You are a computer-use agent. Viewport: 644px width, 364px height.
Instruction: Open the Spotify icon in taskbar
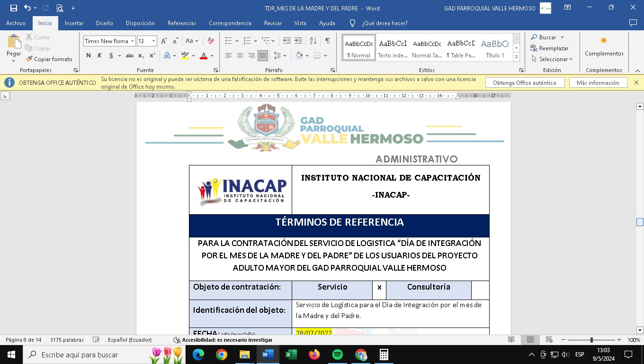point(338,355)
